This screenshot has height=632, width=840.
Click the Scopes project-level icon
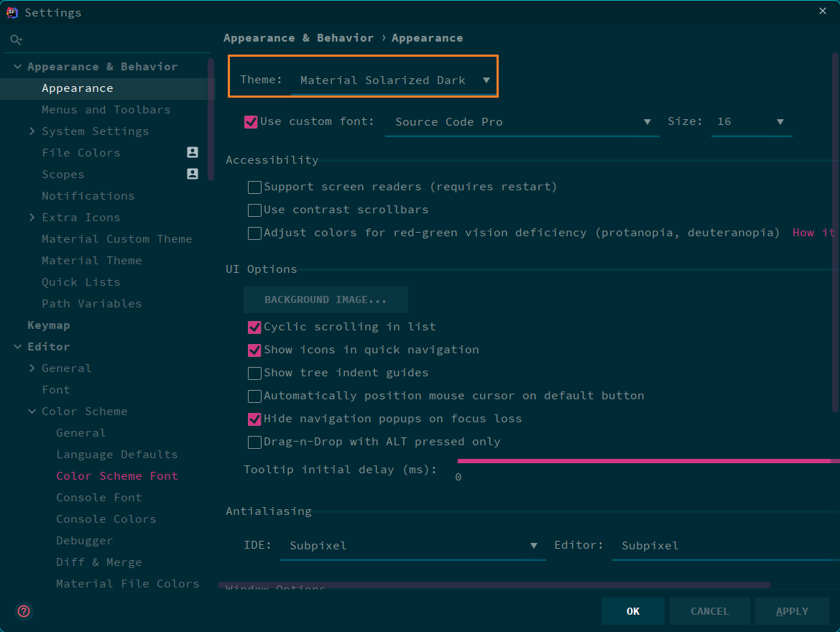193,174
